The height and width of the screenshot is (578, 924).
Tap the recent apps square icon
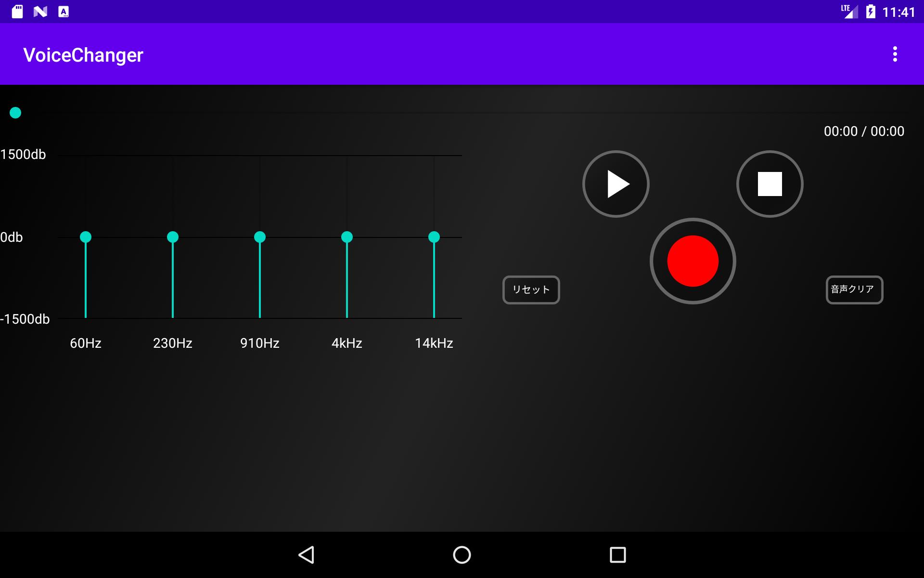point(617,555)
